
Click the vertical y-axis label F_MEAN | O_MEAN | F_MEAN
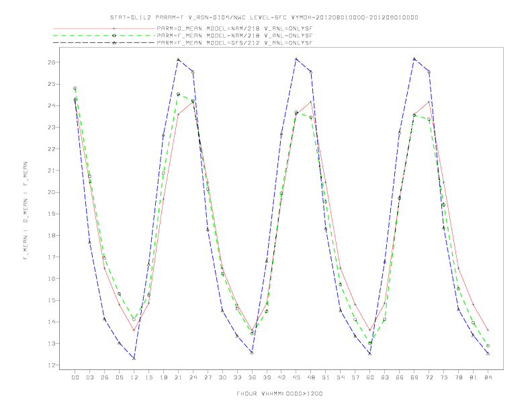point(26,211)
